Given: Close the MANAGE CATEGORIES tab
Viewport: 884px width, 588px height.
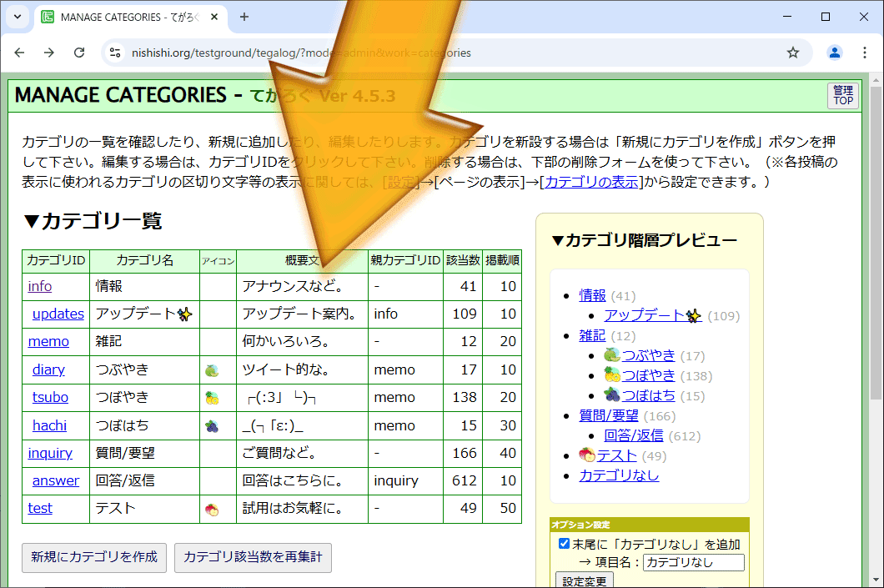Looking at the screenshot, I should tap(214, 17).
